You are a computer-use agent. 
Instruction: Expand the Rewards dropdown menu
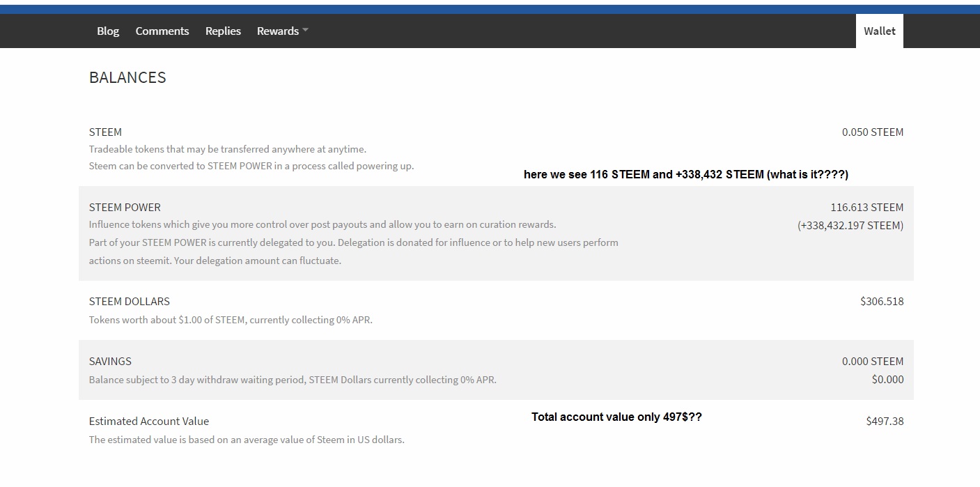282,31
